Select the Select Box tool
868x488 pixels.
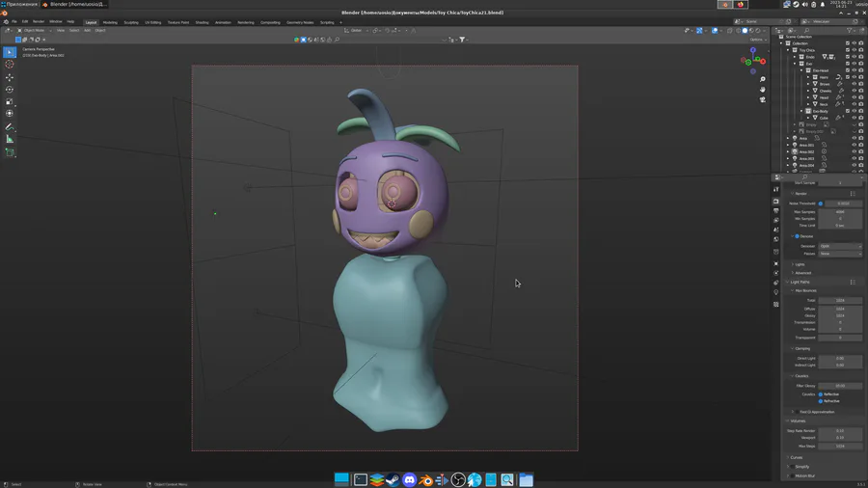coord(10,52)
